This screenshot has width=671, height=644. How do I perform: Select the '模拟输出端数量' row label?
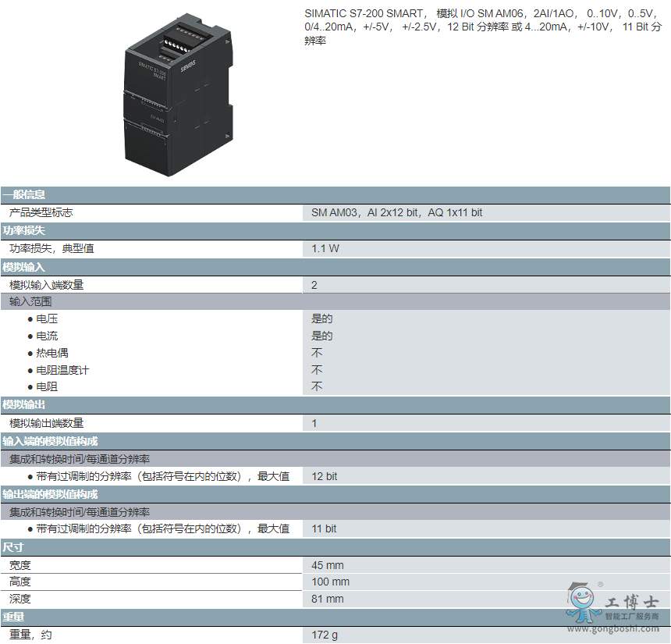(x=46, y=424)
